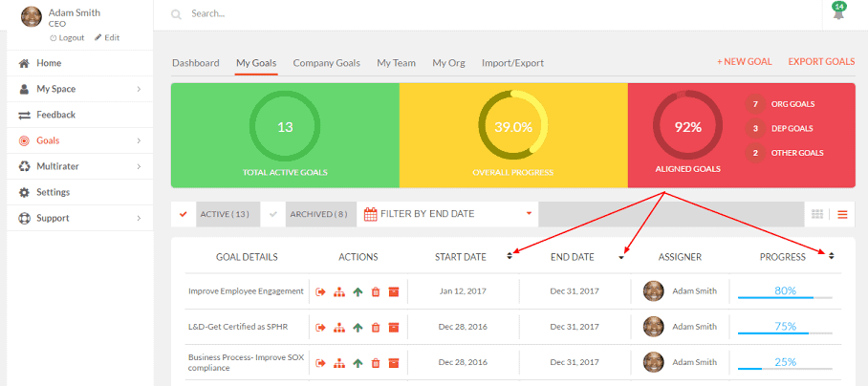Switch to list view icon
The image size is (868, 386).
coord(842,215)
